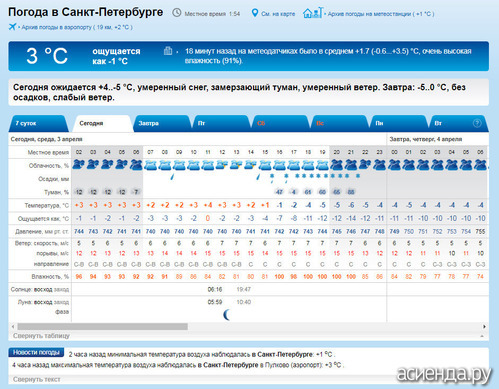499x389 pixels.
Task: Click the sunset time 19:47
Action: click(x=243, y=289)
